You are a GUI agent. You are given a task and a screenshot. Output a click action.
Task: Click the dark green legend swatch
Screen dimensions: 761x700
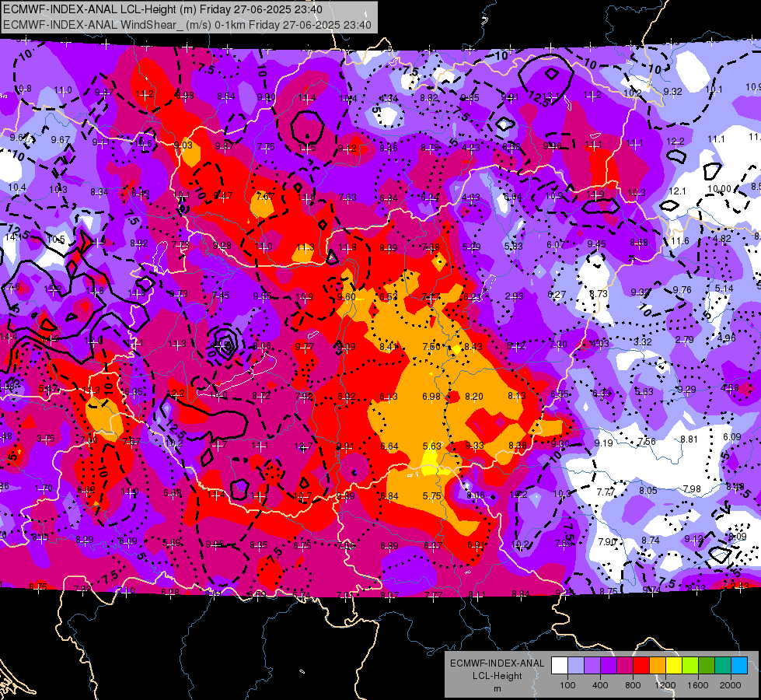(707, 665)
